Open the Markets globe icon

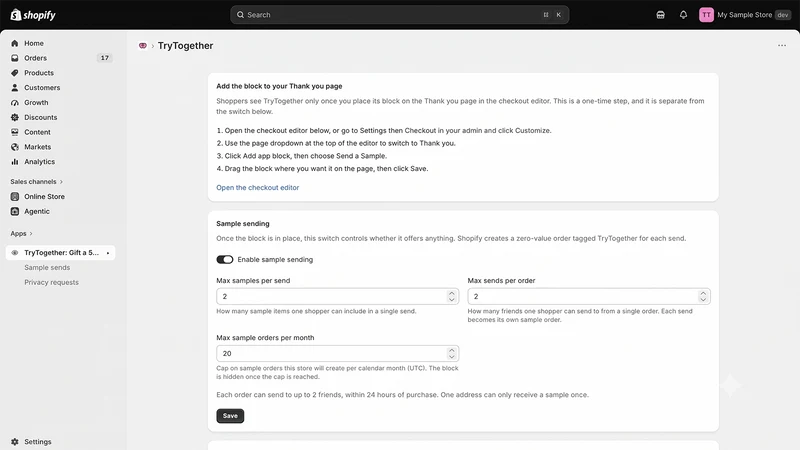pos(15,147)
